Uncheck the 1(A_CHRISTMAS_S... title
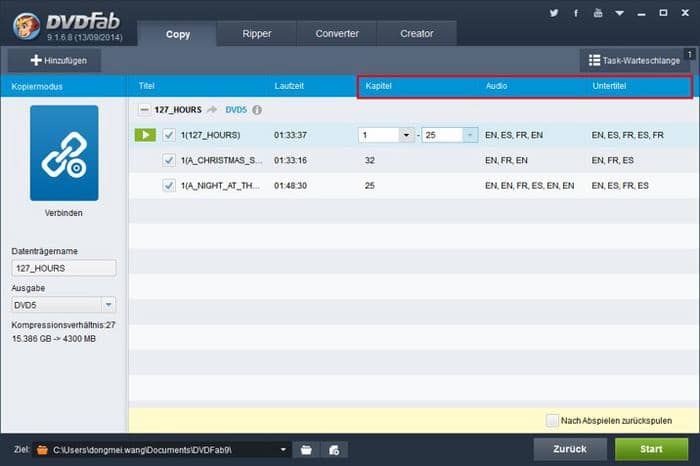Image resolution: width=700 pixels, height=466 pixels. click(x=169, y=160)
